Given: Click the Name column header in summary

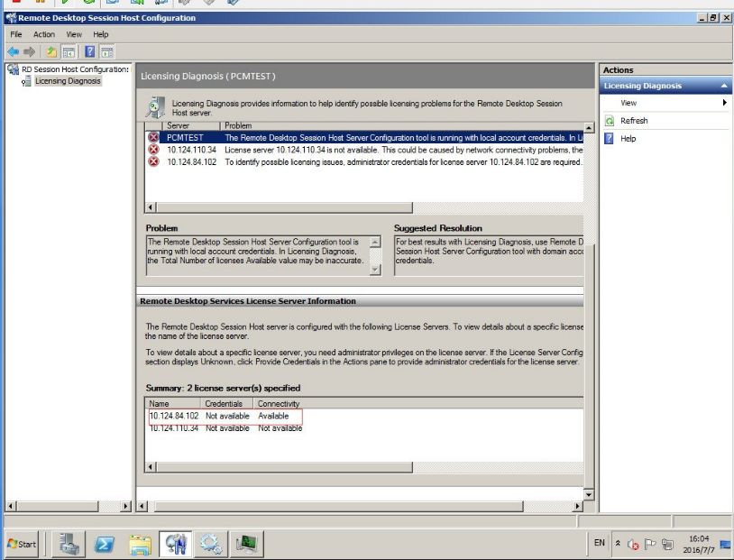Looking at the screenshot, I should click(173, 404).
